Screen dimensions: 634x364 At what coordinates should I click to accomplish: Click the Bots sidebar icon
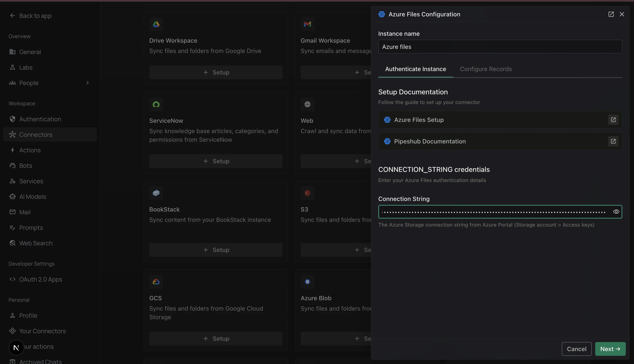click(13, 165)
